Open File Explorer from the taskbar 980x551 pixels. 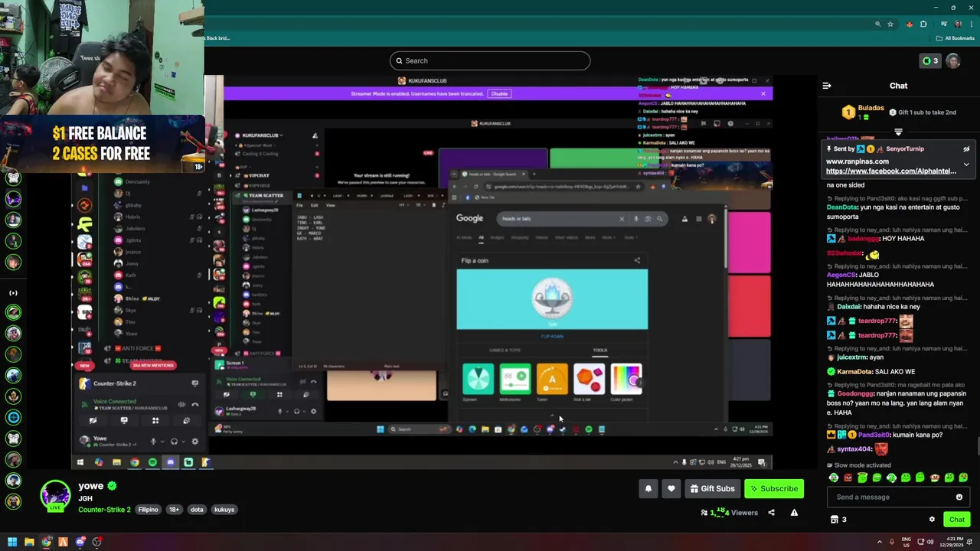pos(29,542)
